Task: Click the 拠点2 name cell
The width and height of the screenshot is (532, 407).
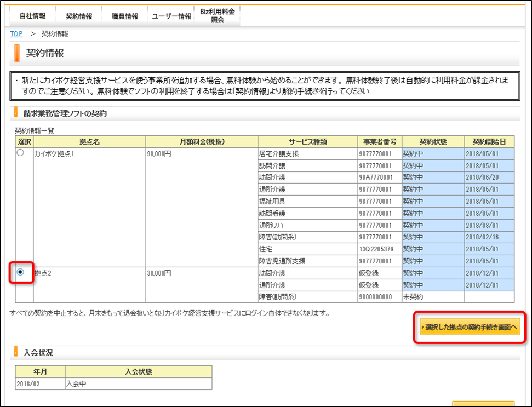Action: [x=89, y=285]
